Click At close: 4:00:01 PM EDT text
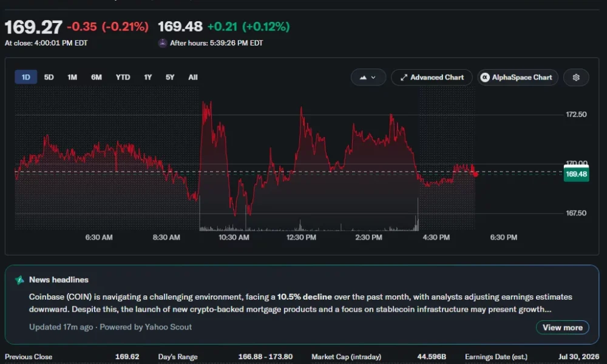Viewport: 607px width, 364px height. [46, 43]
